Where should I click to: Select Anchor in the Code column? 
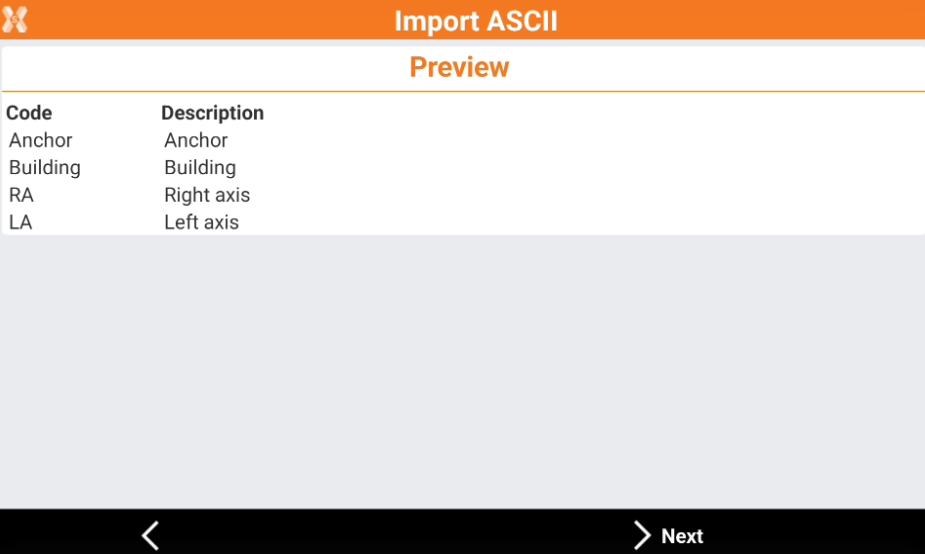pyautogui.click(x=41, y=140)
